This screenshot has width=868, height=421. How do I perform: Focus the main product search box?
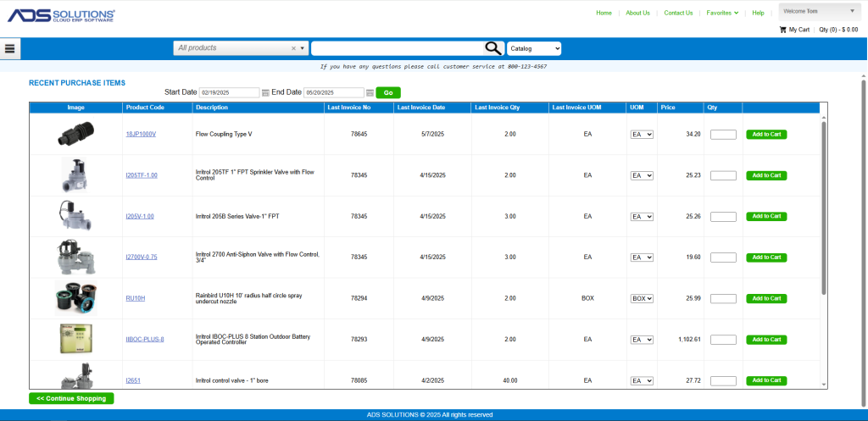coord(398,48)
